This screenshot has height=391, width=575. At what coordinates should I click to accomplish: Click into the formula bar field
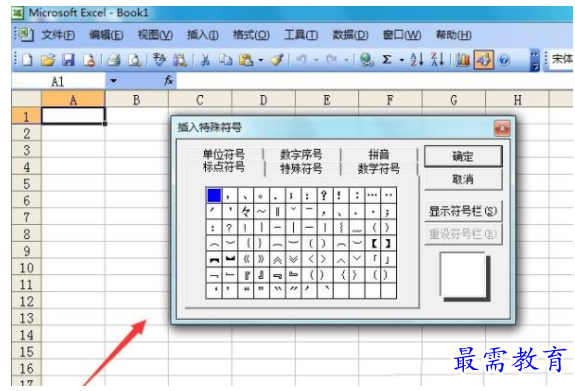(374, 81)
